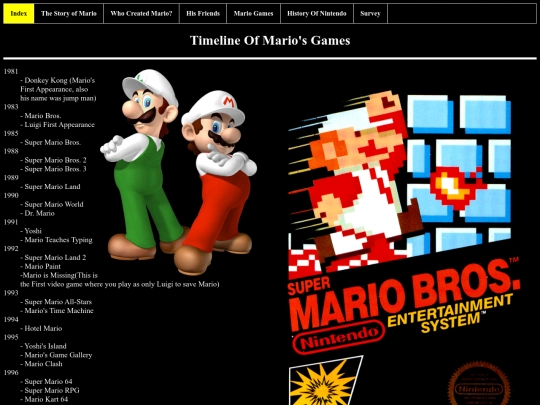Click the Super Mario World entry

pos(52,204)
